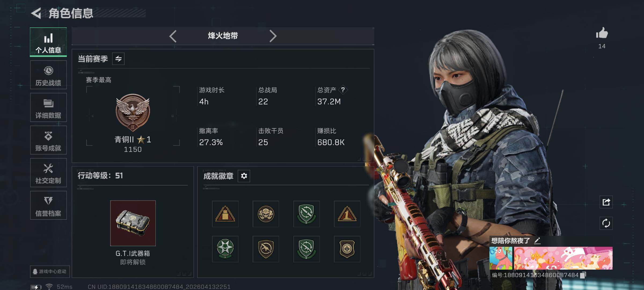The height and width of the screenshot is (290, 644).
Task: Switch to the previous mode with the left chevron
Action: click(173, 36)
